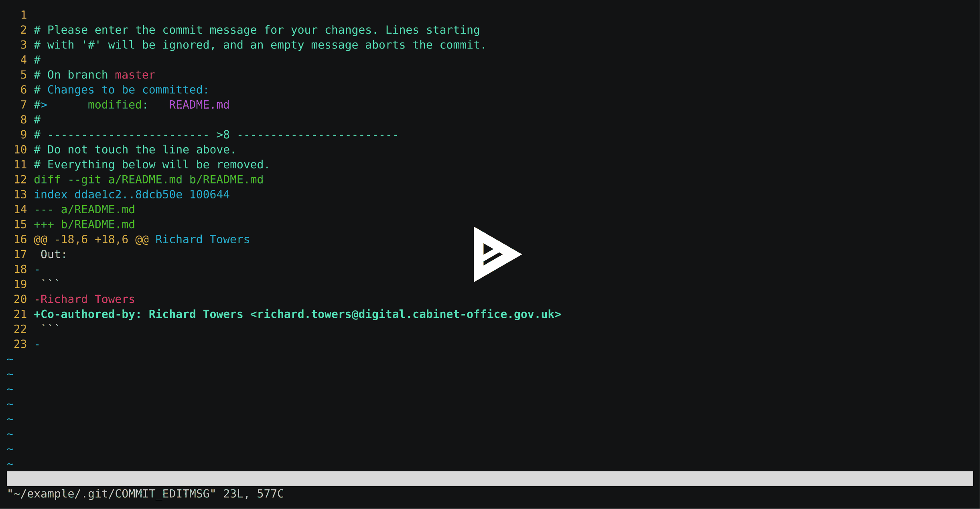Click 'Everything below will be removed.' line
The image size is (980, 509).
pyautogui.click(x=152, y=165)
